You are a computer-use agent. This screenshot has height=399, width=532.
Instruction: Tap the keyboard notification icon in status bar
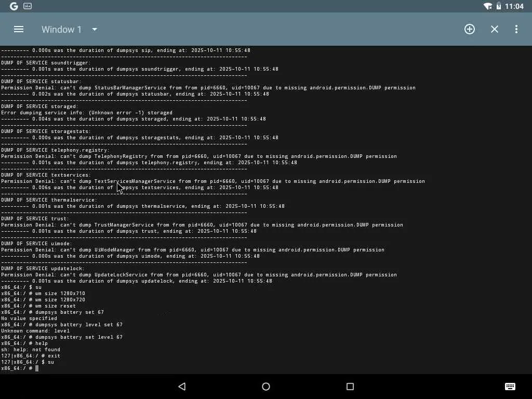pos(28,6)
